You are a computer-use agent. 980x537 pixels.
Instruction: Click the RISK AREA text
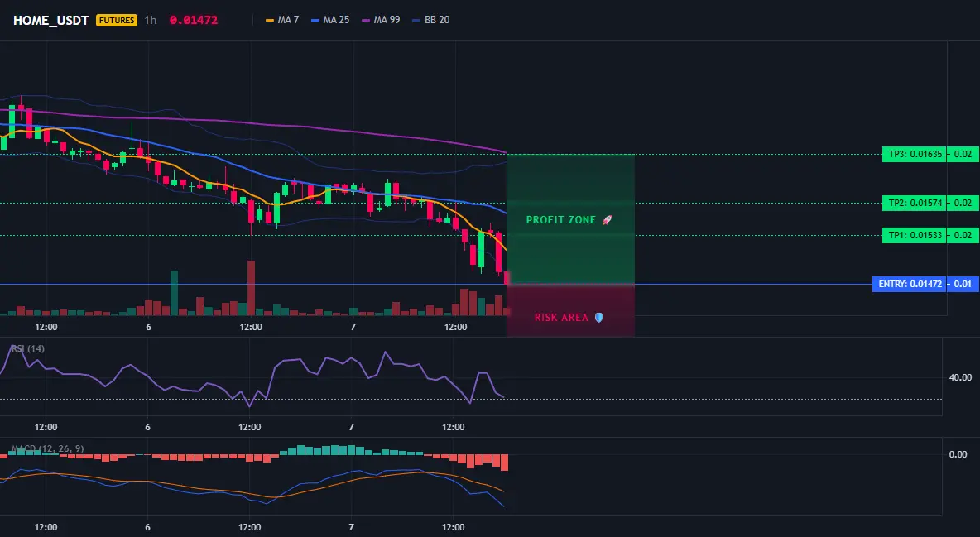(x=561, y=318)
